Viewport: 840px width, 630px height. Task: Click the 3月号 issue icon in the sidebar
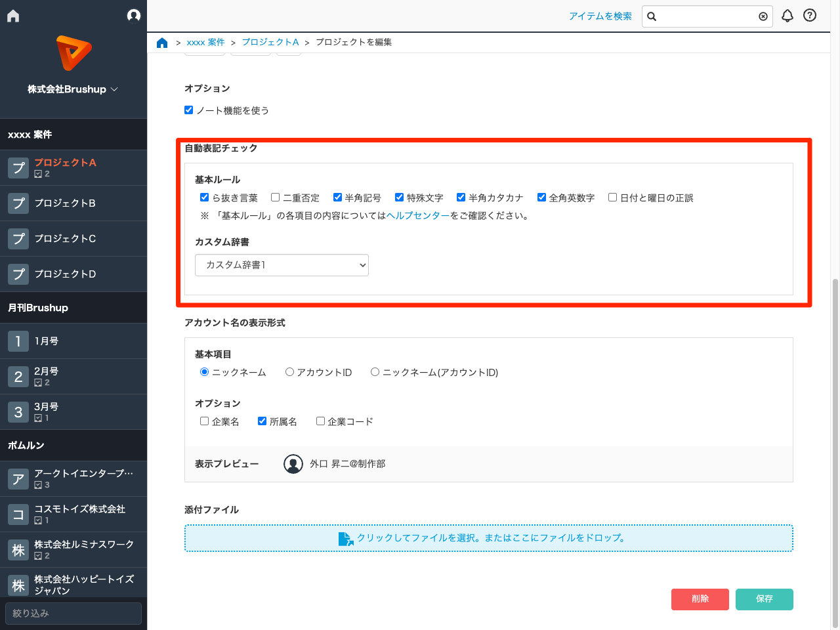pos(18,411)
